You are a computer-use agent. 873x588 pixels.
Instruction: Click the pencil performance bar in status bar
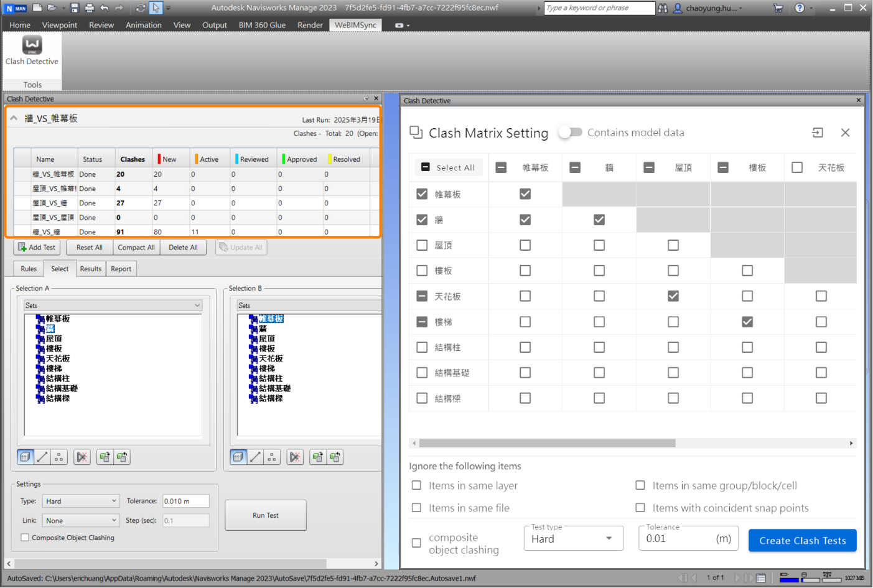point(789,577)
